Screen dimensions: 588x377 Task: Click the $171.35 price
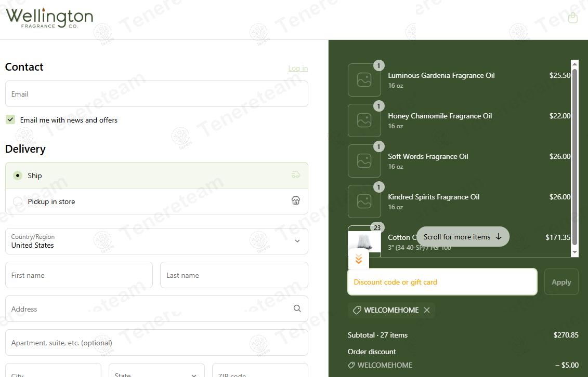point(558,237)
